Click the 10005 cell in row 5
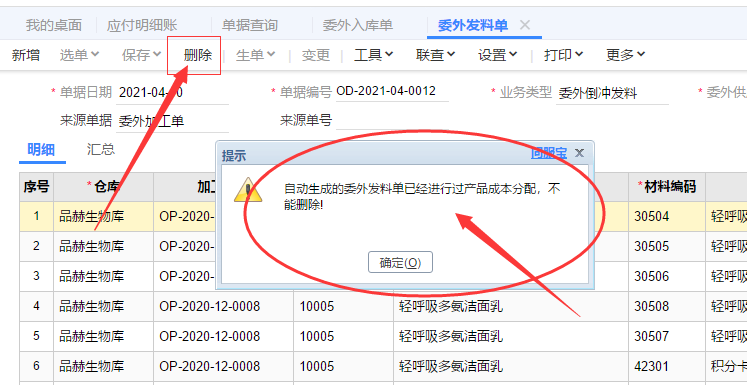This screenshot has height=385, width=747. coord(343,336)
